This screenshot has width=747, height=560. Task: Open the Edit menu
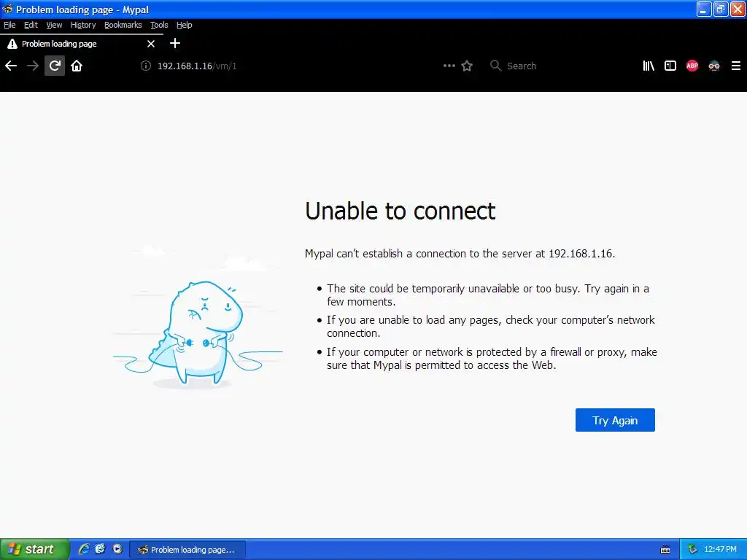(x=31, y=25)
